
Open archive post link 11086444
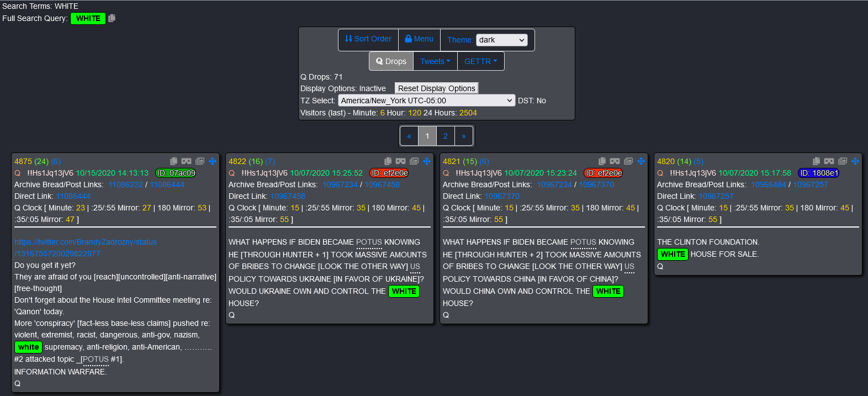167,184
